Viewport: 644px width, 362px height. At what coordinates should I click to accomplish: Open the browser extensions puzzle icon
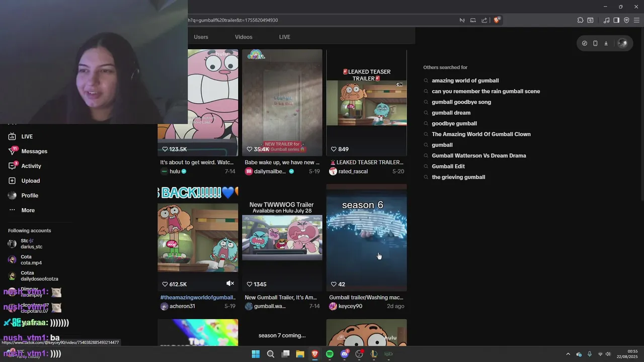pyautogui.click(x=580, y=20)
